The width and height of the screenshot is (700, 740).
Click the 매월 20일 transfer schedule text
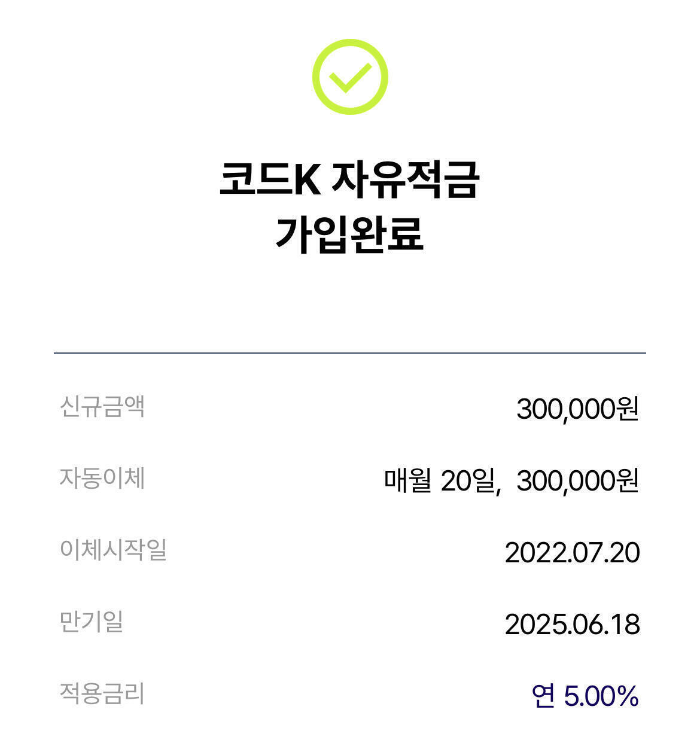point(442,480)
